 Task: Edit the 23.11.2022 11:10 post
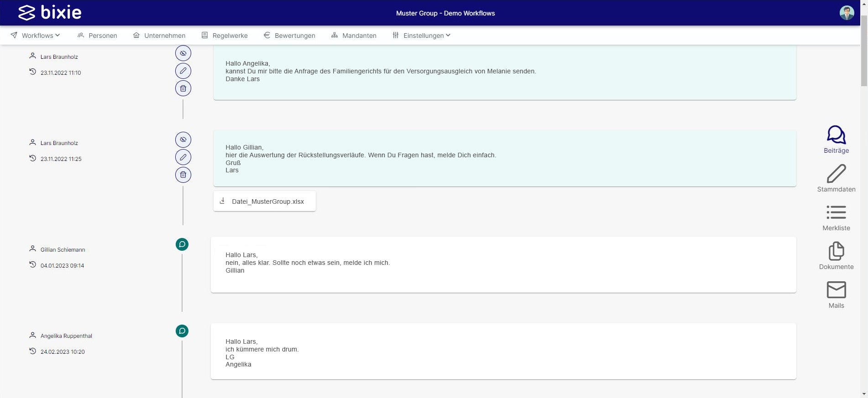[x=183, y=71]
